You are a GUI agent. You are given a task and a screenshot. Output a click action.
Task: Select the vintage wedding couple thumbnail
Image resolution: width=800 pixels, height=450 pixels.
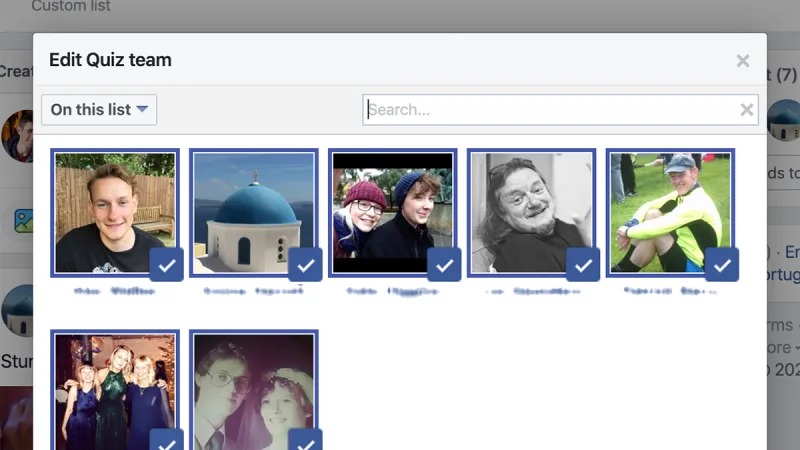tap(254, 390)
